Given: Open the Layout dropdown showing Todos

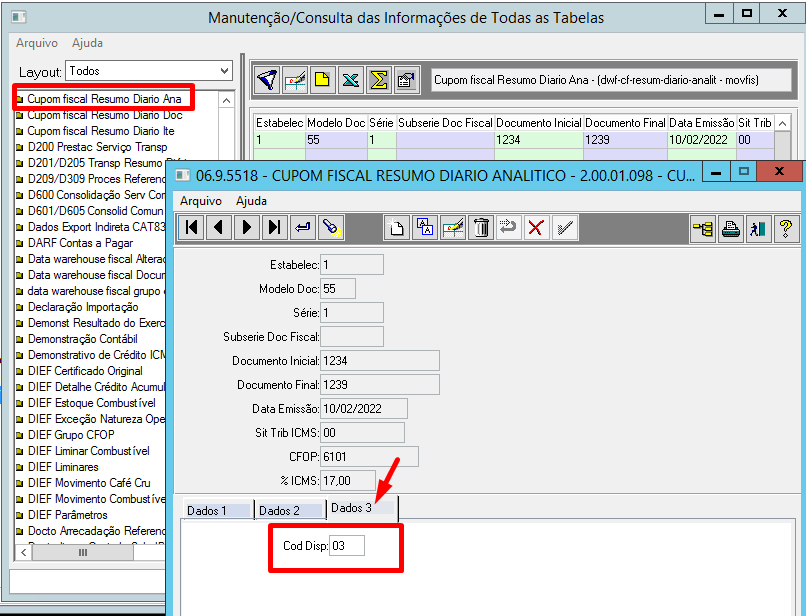Looking at the screenshot, I should 149,71.
